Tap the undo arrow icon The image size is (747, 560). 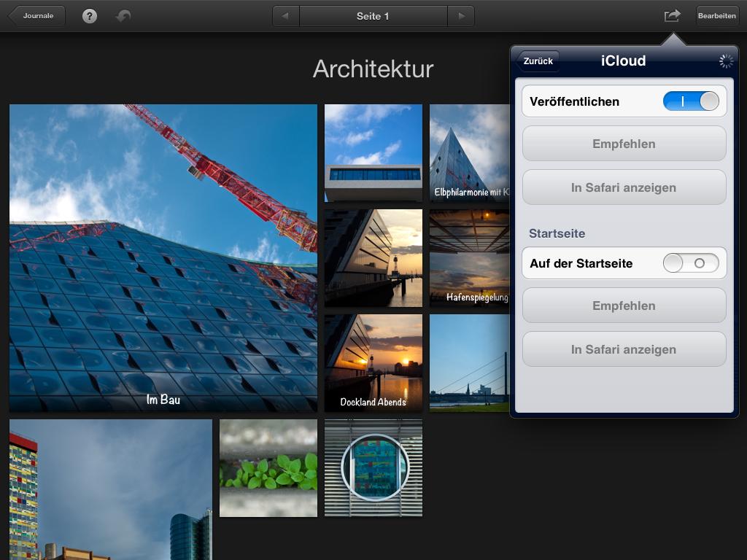123,16
